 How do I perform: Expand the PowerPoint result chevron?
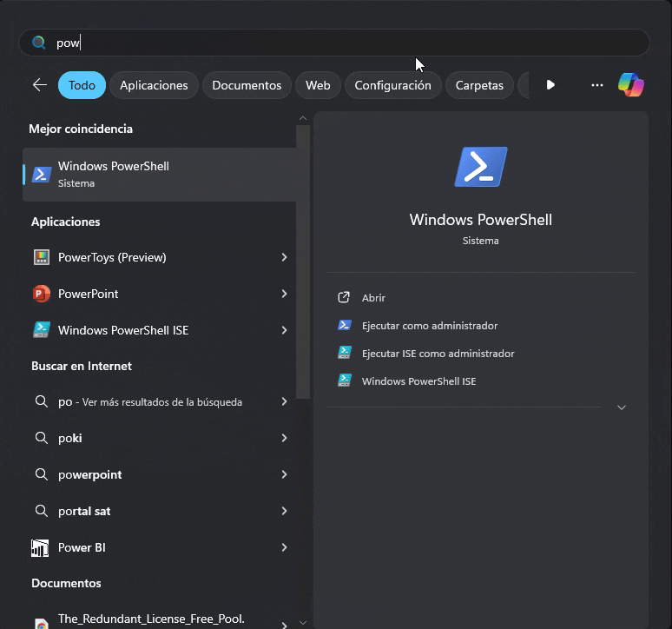pyautogui.click(x=284, y=294)
